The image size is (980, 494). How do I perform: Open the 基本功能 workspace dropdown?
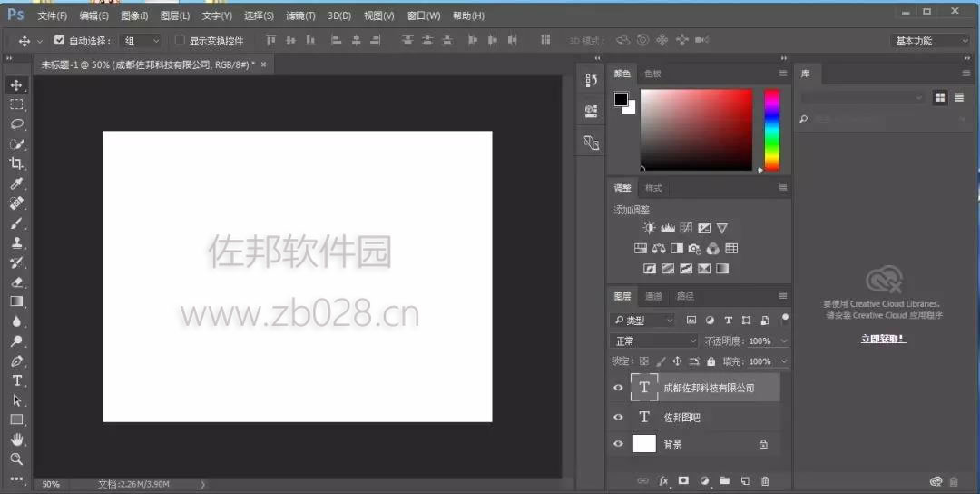click(930, 41)
